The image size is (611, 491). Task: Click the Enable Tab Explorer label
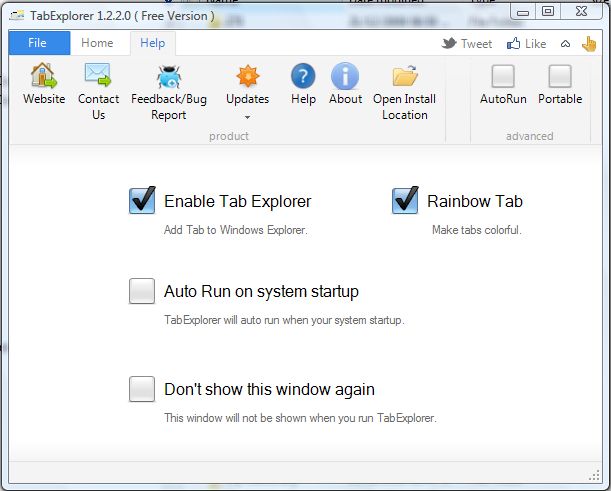click(x=238, y=201)
